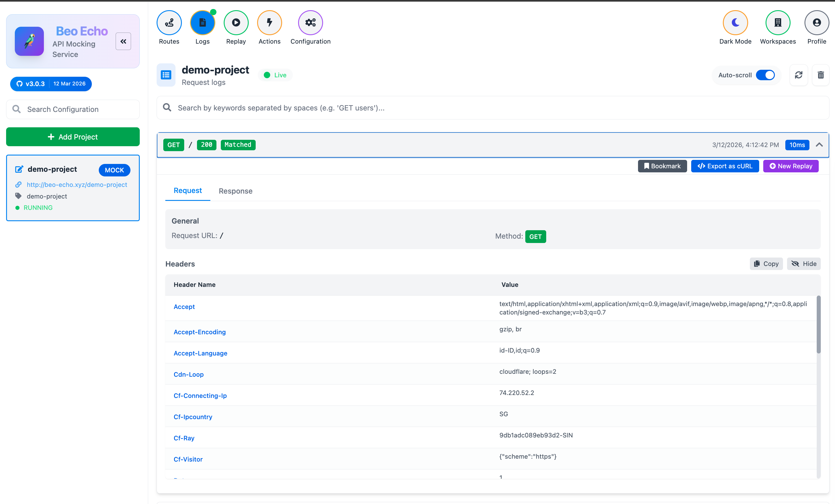Screen dimensions: 835x504
Task: Select the Request tab
Action: [x=187, y=190]
